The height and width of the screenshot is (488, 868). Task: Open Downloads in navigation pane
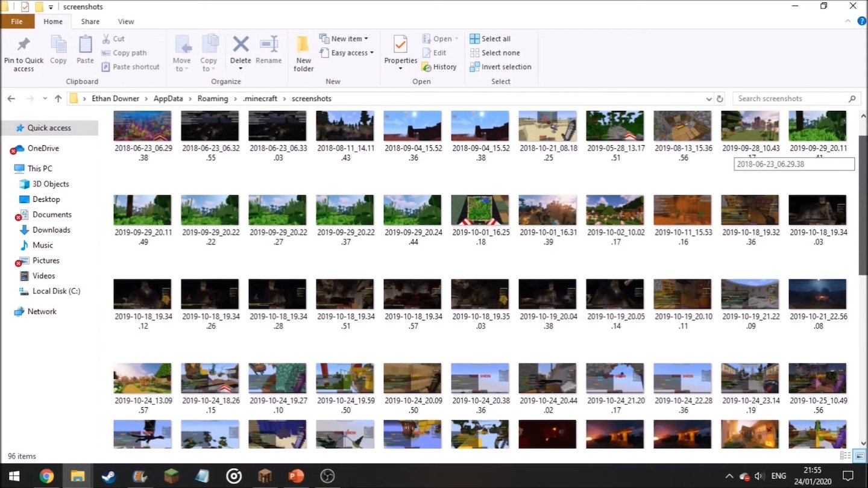point(51,230)
